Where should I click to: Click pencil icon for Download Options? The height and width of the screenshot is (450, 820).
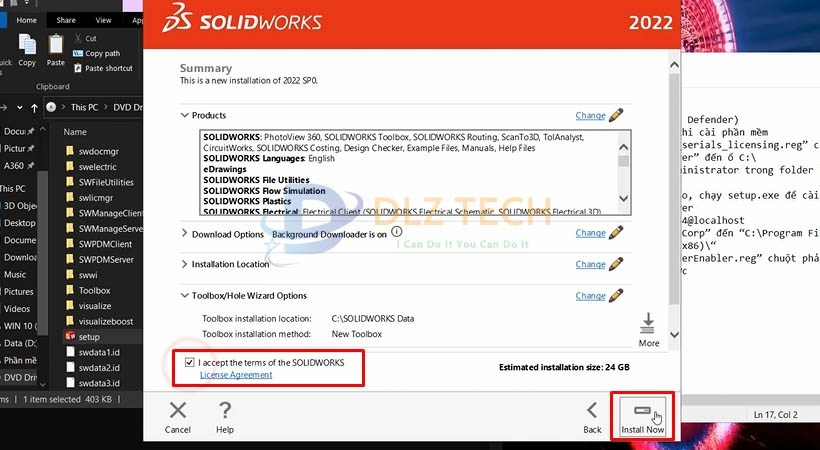point(616,232)
